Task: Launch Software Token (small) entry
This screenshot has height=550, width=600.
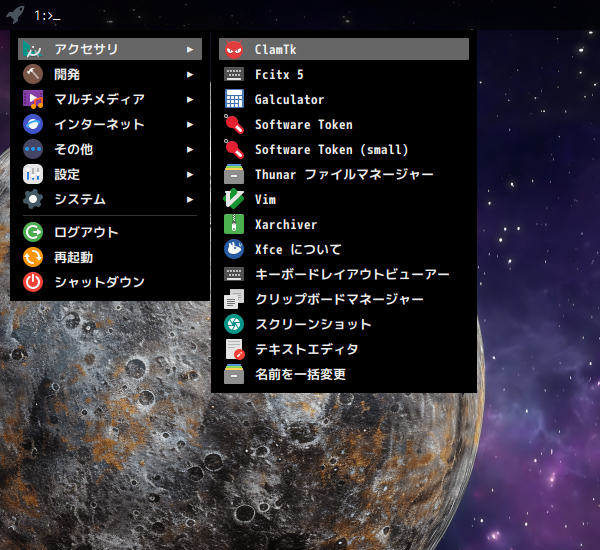Action: tap(344, 149)
